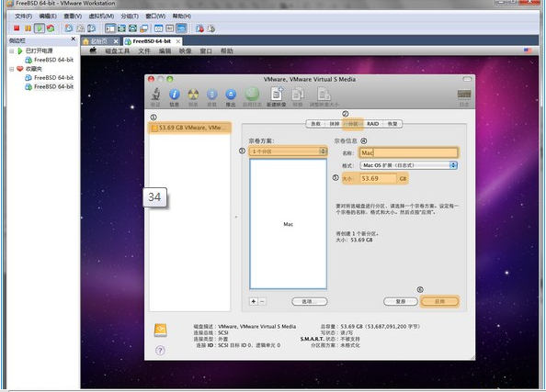Viewport: 546px width, 392px height.
Task: Click the size field showing 53.69
Action: coord(378,178)
